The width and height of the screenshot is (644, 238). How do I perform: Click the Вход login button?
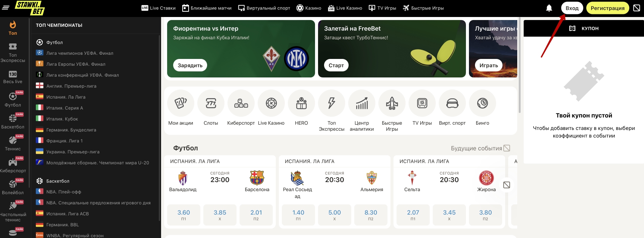coord(572,8)
